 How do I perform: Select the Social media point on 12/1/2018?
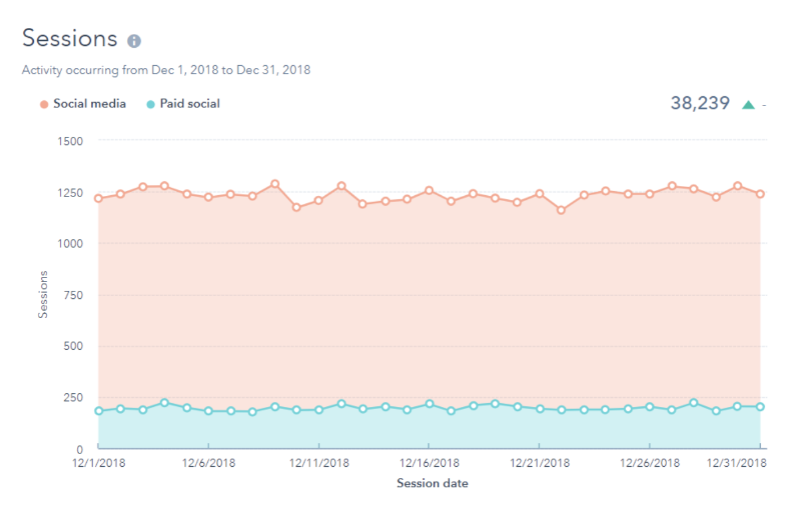[98, 198]
